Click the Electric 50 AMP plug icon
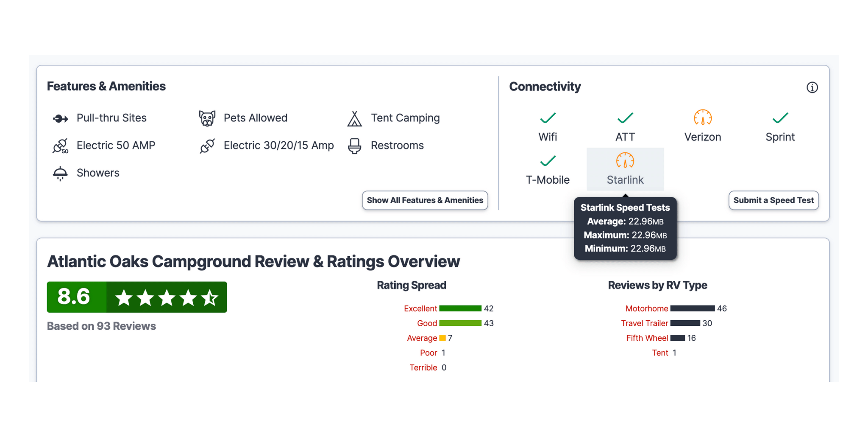 pyautogui.click(x=60, y=146)
